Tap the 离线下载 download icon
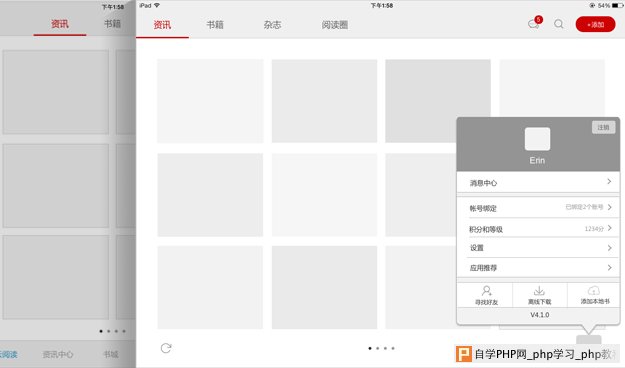625x368 pixels. 539,291
